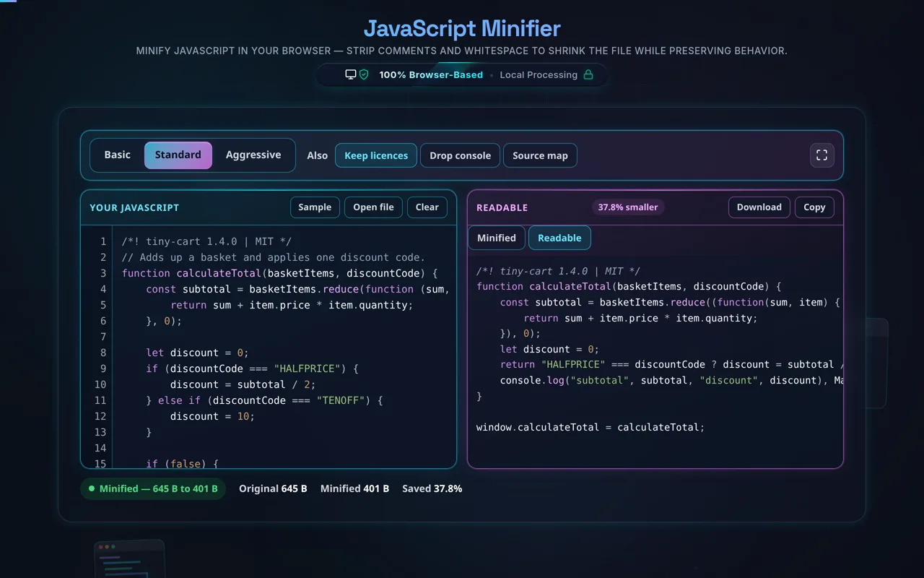Place cursor on the "// Adds up a basket" comment line
This screenshot has width=924, height=578.
274,257
